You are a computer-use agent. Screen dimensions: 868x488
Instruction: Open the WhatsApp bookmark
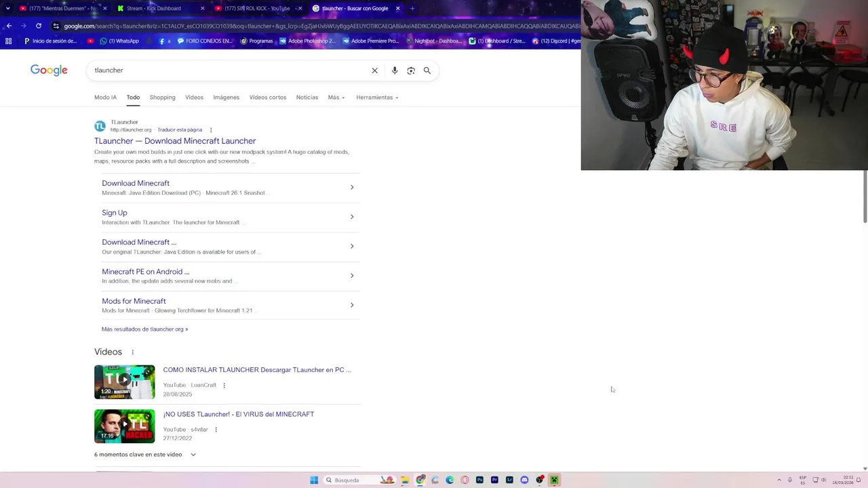point(119,41)
